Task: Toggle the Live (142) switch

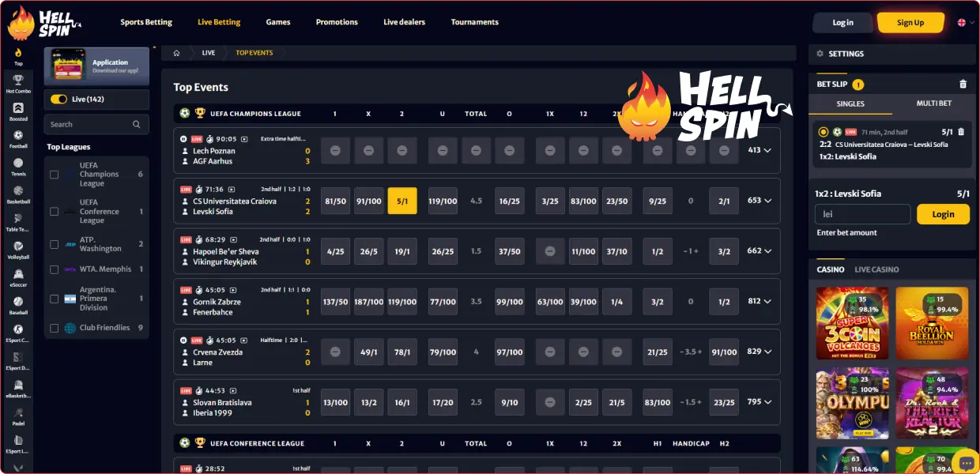Action: pos(58,99)
